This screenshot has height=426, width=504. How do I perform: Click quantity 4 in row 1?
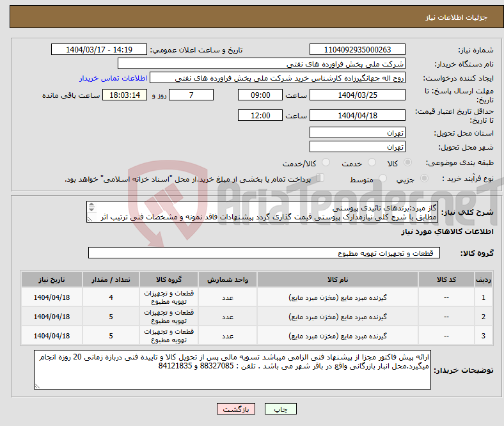(111, 297)
